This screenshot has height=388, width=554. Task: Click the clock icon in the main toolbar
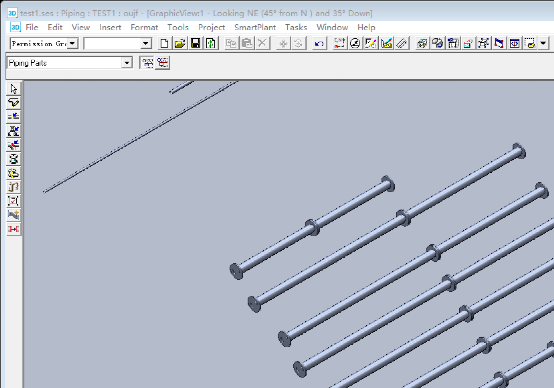(x=355, y=43)
